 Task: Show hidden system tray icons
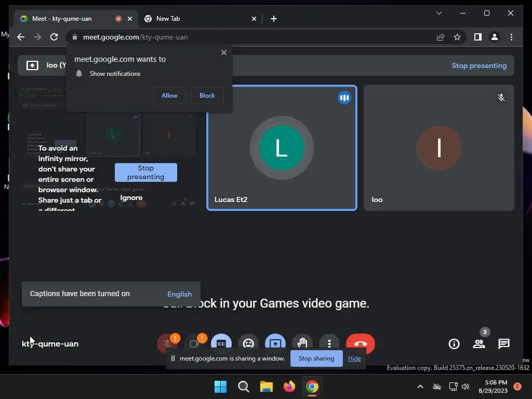(420, 387)
